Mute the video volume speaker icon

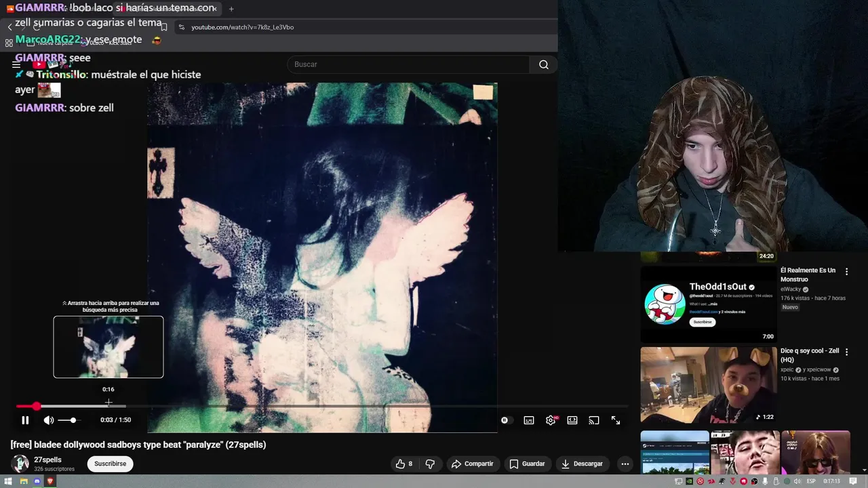tap(49, 420)
